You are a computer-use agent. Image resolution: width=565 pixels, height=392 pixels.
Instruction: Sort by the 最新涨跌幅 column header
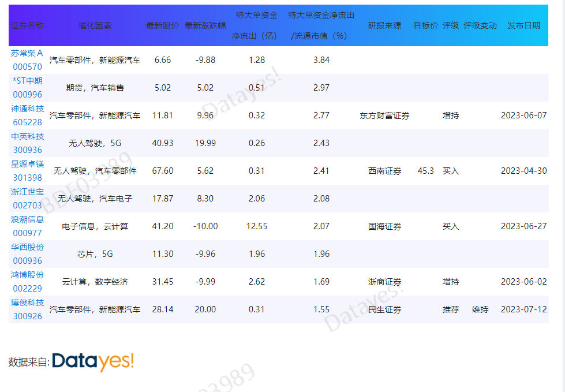point(205,25)
